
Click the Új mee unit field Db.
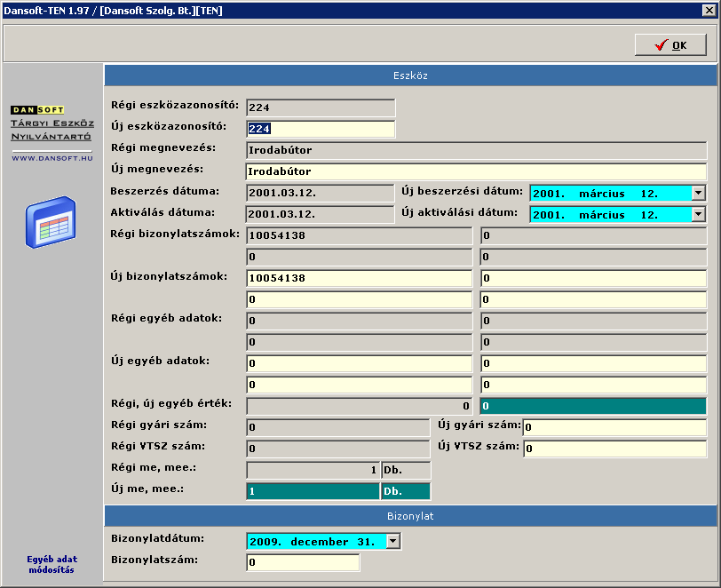coord(406,491)
